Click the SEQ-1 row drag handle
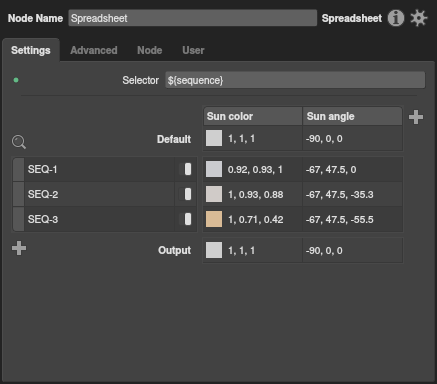The width and height of the screenshot is (437, 384). pos(18,169)
